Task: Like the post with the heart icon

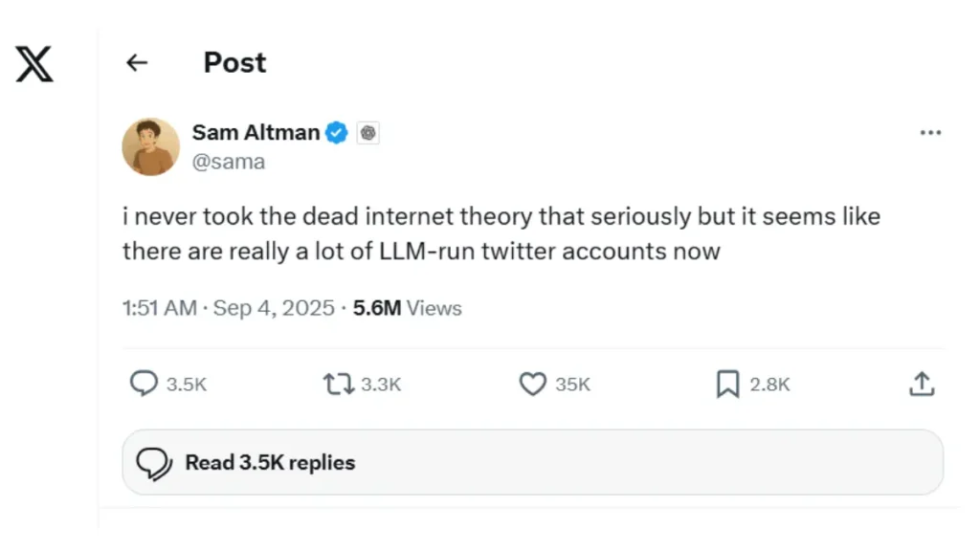Action: tap(532, 384)
